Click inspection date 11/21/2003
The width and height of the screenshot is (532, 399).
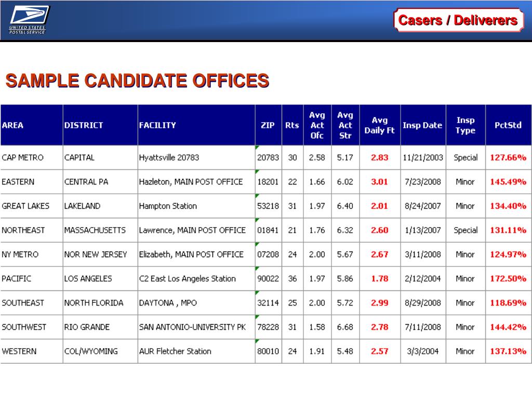(x=423, y=157)
